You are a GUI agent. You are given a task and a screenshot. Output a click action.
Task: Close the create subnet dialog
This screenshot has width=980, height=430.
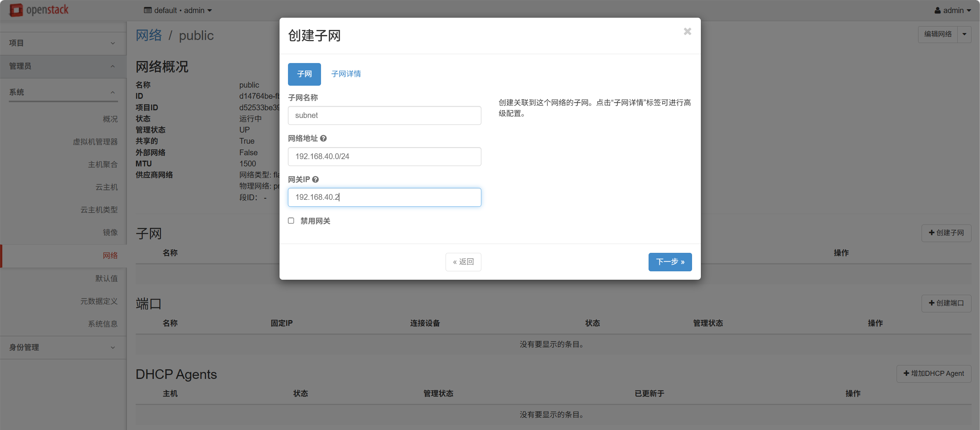coord(687,32)
